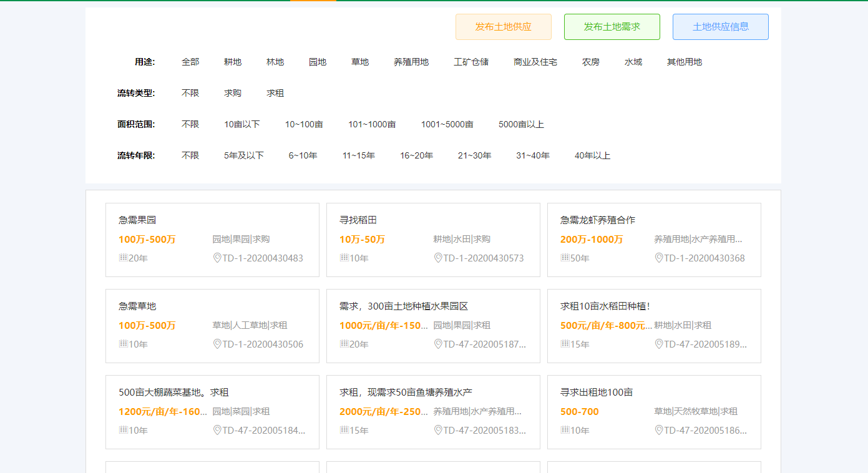This screenshot has width=868, height=473.
Task: Filter by 耕地 land use
Action: 233,62
